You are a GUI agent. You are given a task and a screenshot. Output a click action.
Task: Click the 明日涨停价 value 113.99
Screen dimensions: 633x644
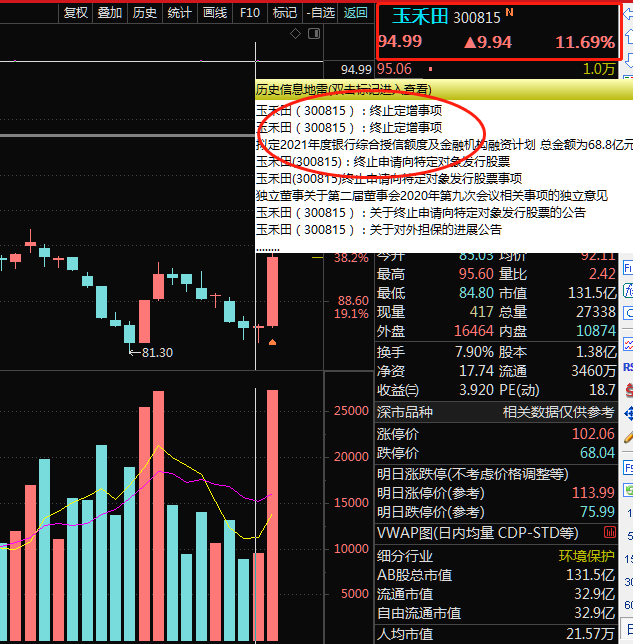[x=593, y=492]
